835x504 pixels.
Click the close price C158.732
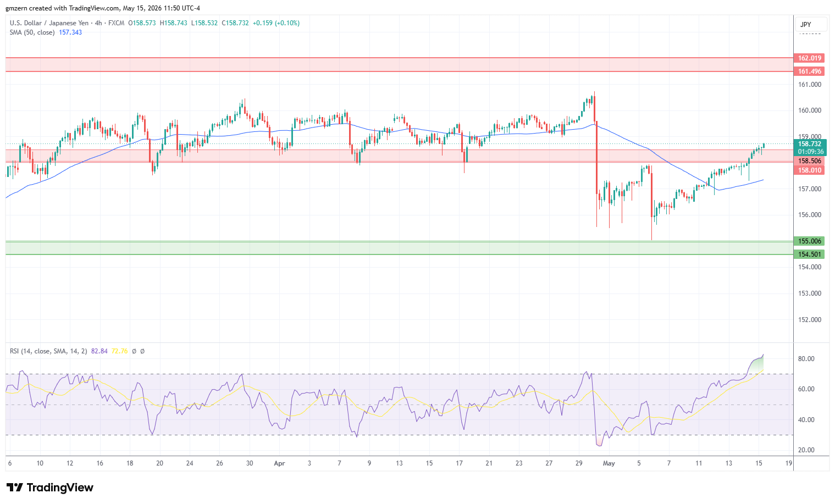(235, 23)
